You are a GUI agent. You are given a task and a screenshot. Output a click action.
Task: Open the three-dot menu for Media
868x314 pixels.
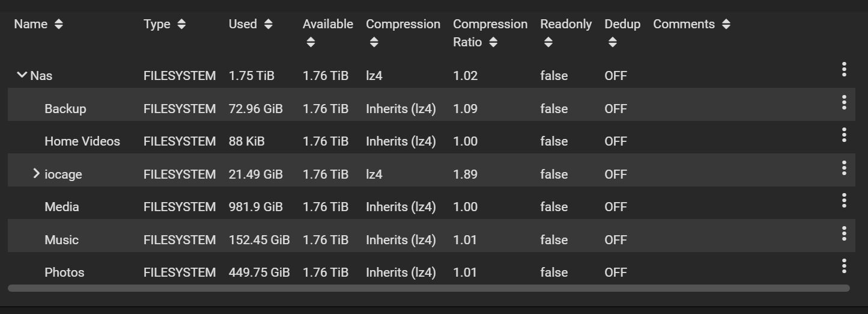[844, 201]
